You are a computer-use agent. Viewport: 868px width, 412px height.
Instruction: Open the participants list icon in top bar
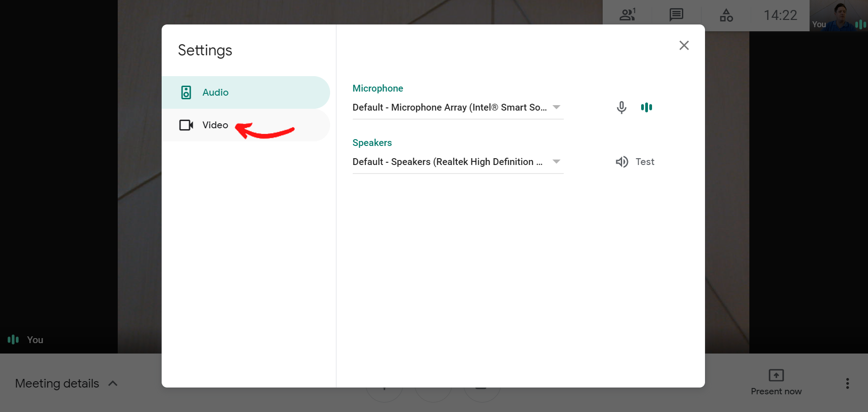[627, 15]
